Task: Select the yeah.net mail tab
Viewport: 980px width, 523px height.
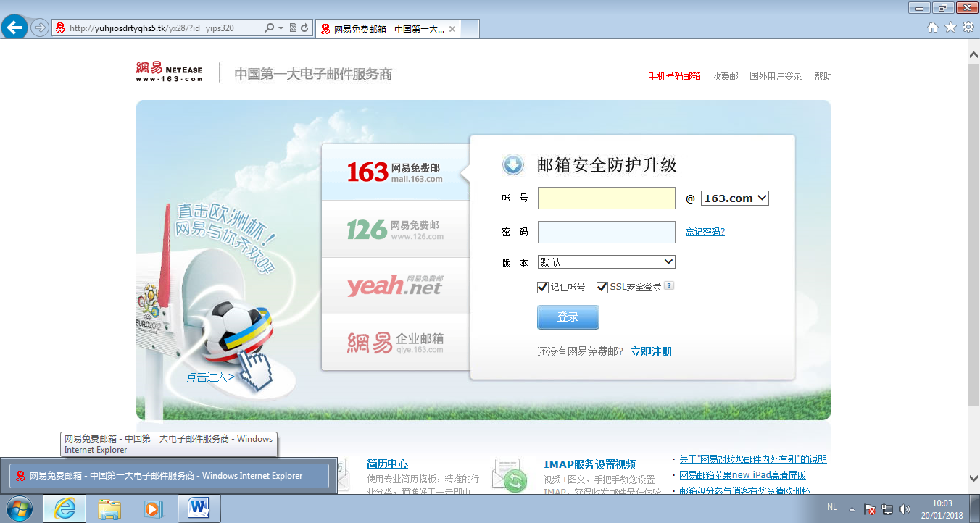Action: point(395,286)
